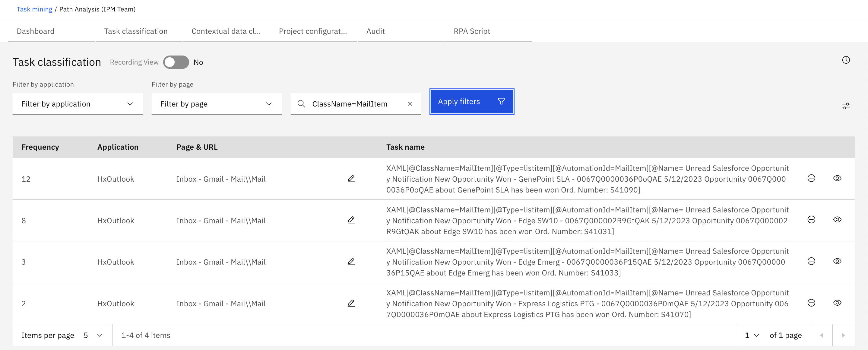Open the Filter by application dropdown
Viewport: 868px width, 350px height.
tap(78, 104)
